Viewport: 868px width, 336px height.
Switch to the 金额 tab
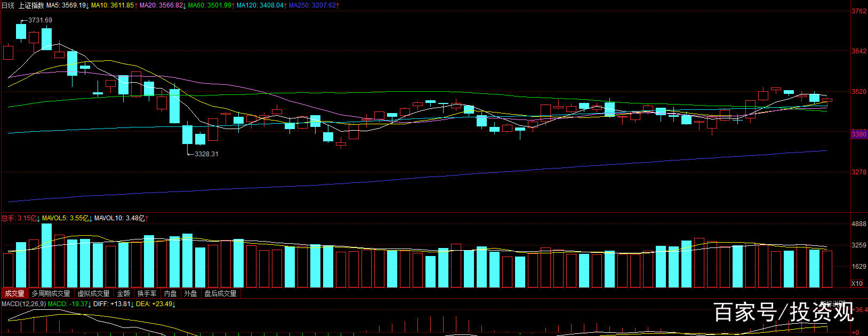click(x=123, y=293)
